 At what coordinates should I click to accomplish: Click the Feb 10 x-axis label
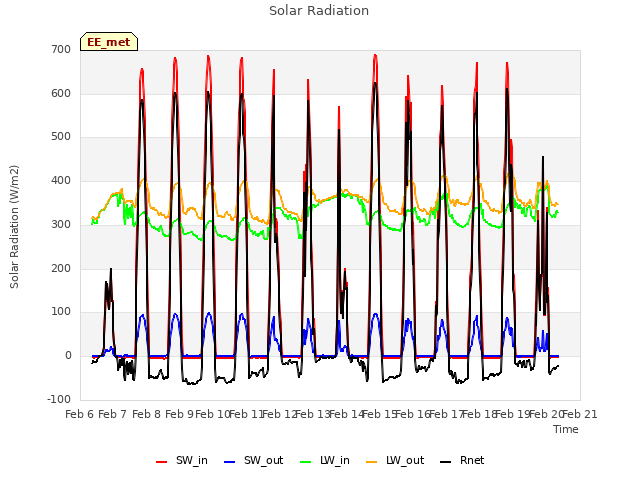(x=213, y=414)
